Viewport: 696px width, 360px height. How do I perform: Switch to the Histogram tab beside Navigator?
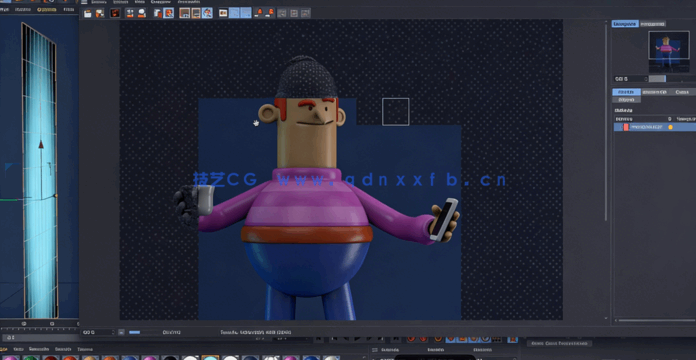[x=652, y=24]
